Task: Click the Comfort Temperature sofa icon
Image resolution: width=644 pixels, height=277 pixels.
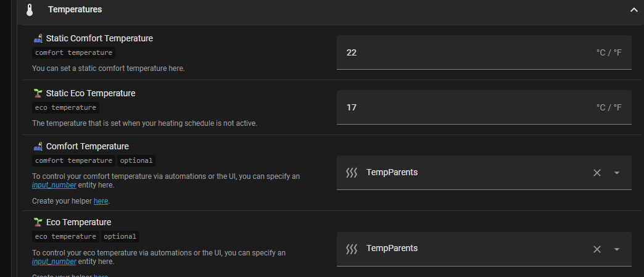Action: 38,146
